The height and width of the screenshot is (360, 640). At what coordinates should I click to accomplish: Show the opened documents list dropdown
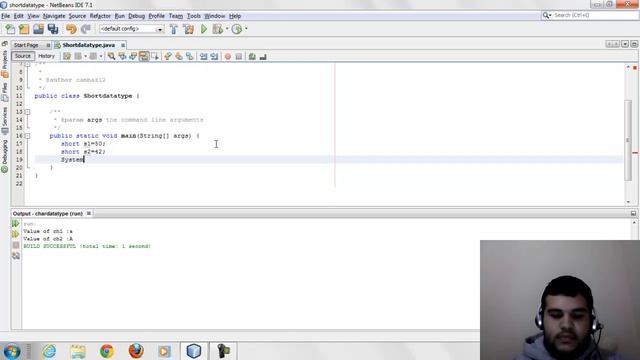624,44
